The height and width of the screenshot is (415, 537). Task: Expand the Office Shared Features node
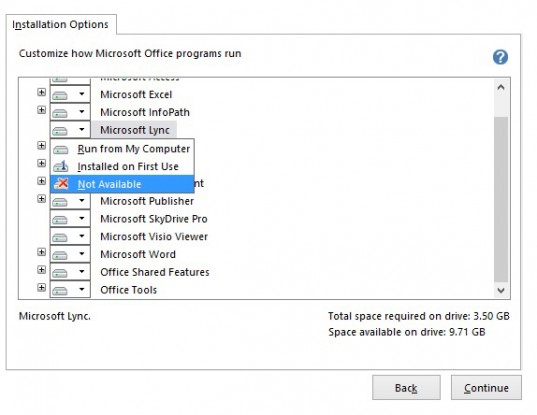[x=41, y=270]
